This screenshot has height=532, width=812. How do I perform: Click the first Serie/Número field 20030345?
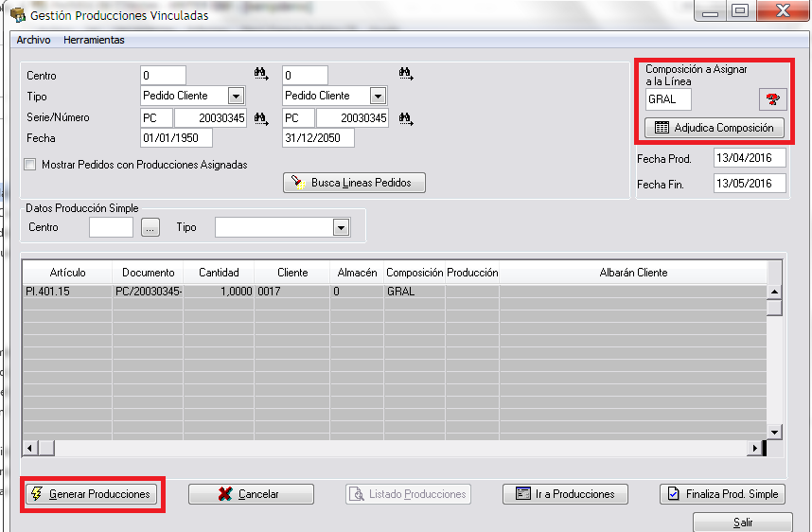pyautogui.click(x=210, y=118)
